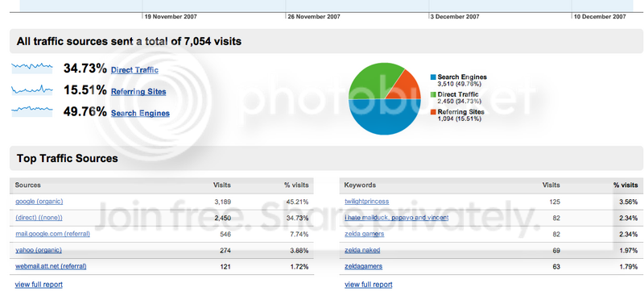The height and width of the screenshot is (308, 644).
Task: Open the twilightprincess keyword
Action: (x=367, y=202)
